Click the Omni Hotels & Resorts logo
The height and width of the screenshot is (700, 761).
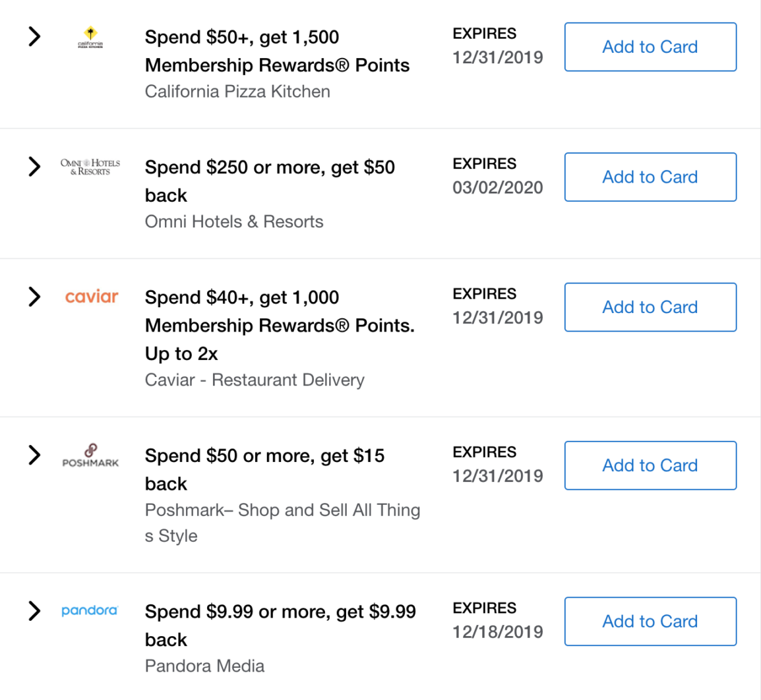tap(90, 167)
